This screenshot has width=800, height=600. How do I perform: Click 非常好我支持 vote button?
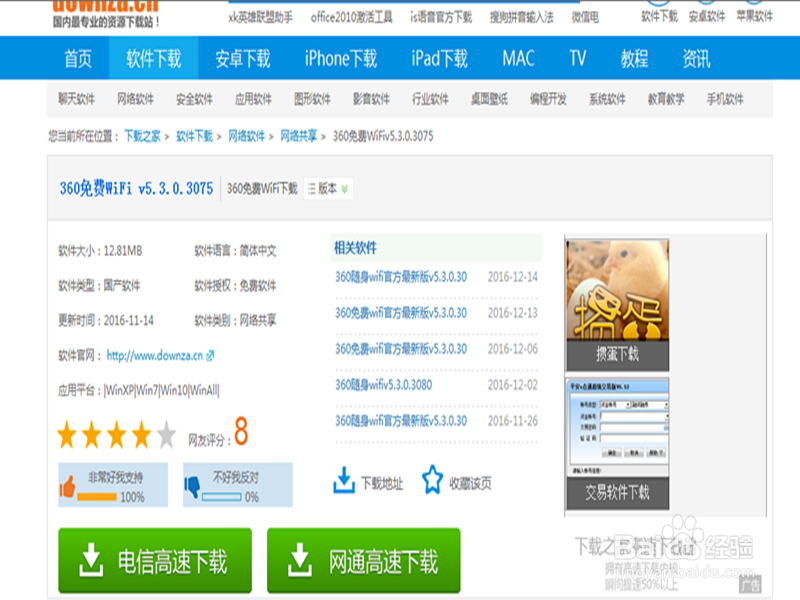113,485
